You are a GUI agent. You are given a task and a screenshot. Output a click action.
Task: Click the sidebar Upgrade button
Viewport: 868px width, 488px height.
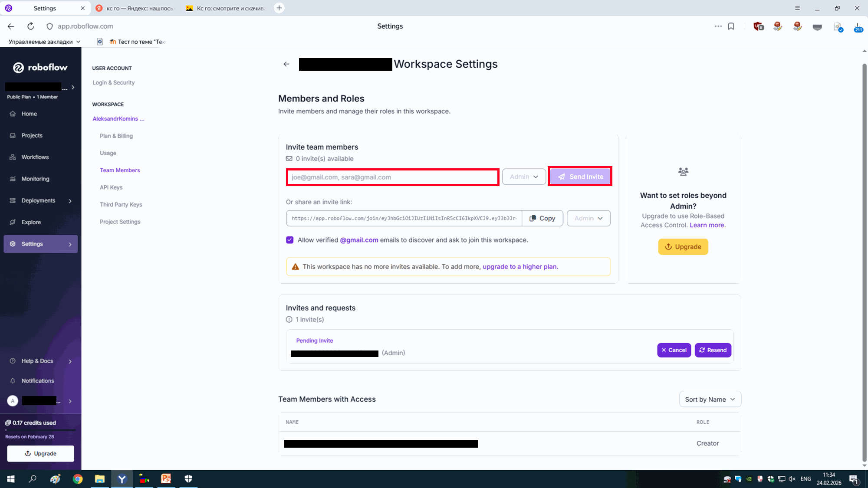40,453
